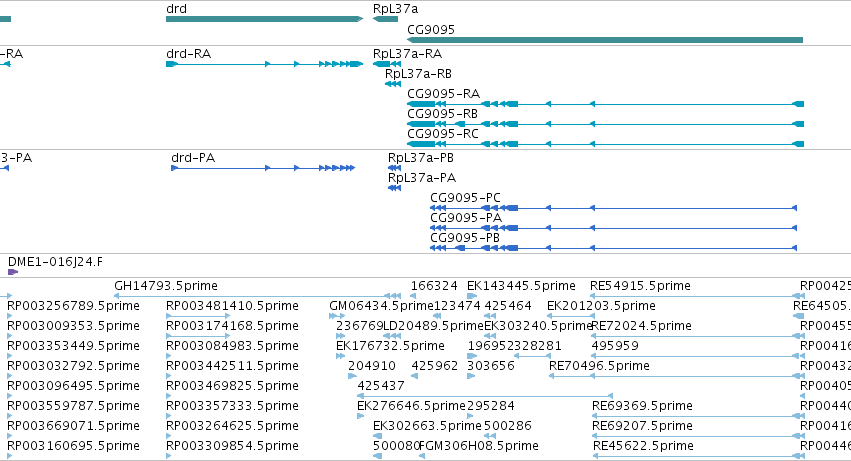The width and height of the screenshot is (851, 461).
Task: Select the purple DME1-016J24.F feature glyph
Action: (x=13, y=272)
